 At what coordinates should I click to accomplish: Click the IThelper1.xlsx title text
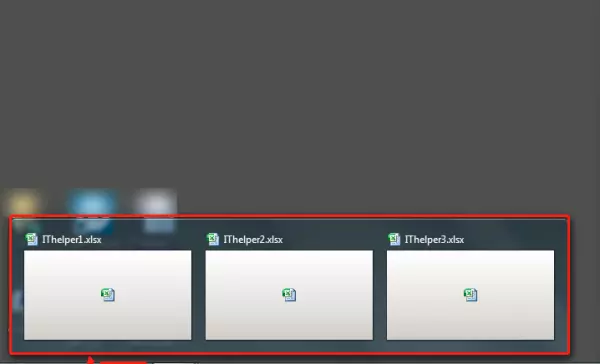click(x=72, y=240)
